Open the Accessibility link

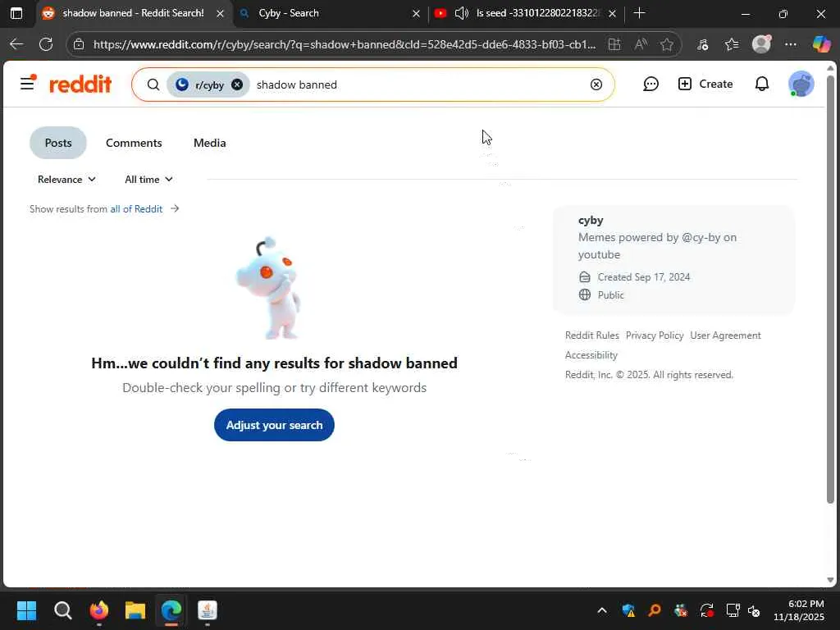point(591,355)
